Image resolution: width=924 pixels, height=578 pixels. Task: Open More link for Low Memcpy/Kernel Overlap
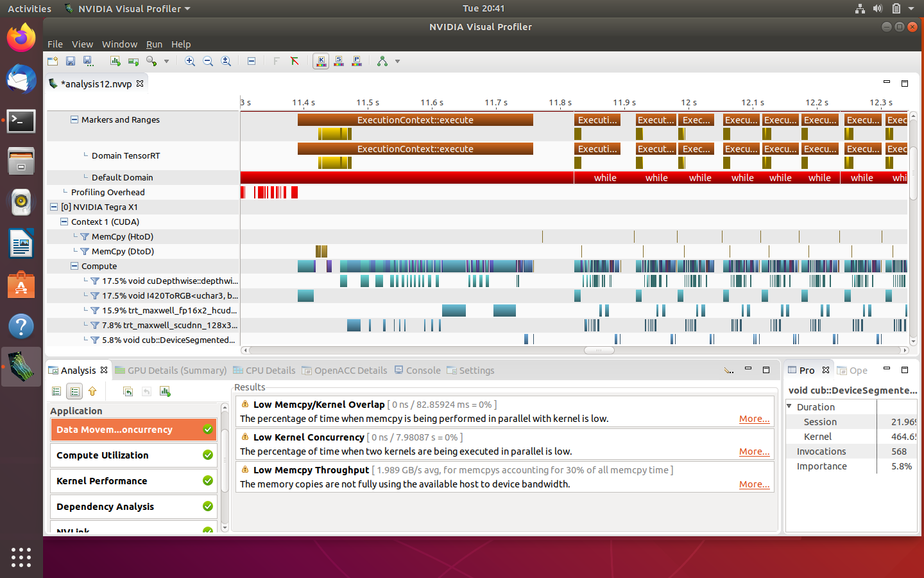click(x=755, y=419)
